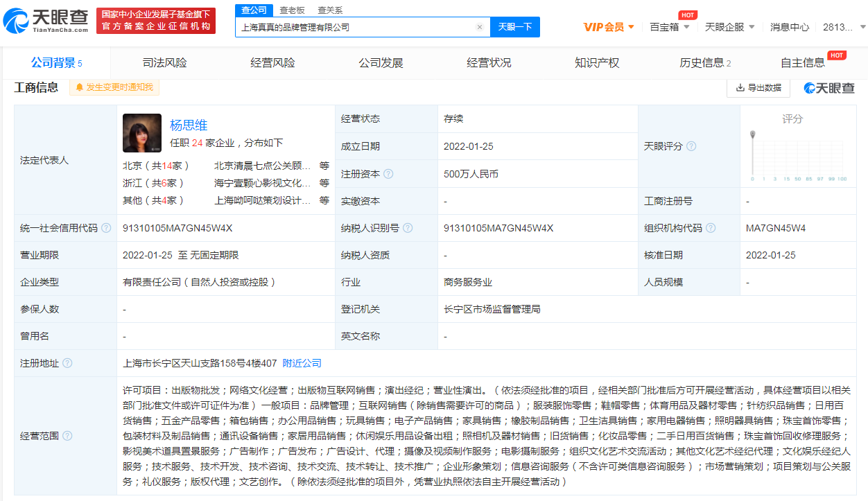Open legal representative 杨思维's profile link
The image size is (868, 501).
click(x=189, y=125)
